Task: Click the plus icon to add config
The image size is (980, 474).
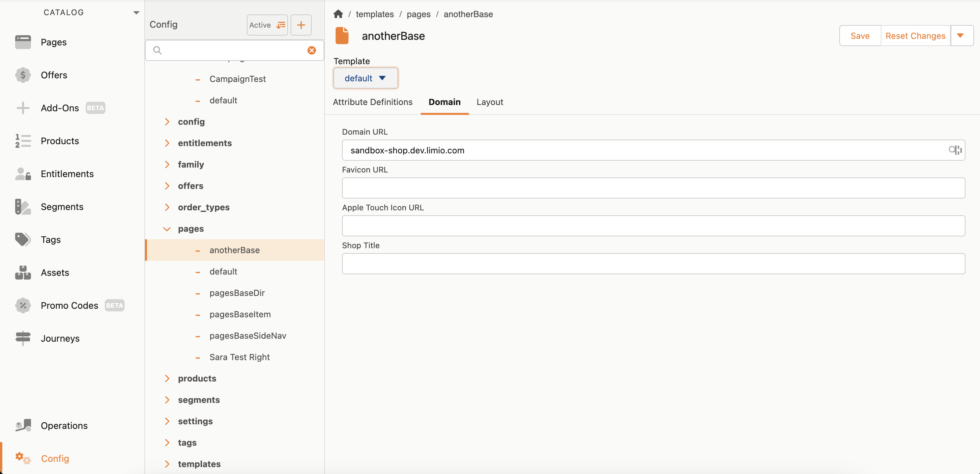Action: tap(301, 25)
